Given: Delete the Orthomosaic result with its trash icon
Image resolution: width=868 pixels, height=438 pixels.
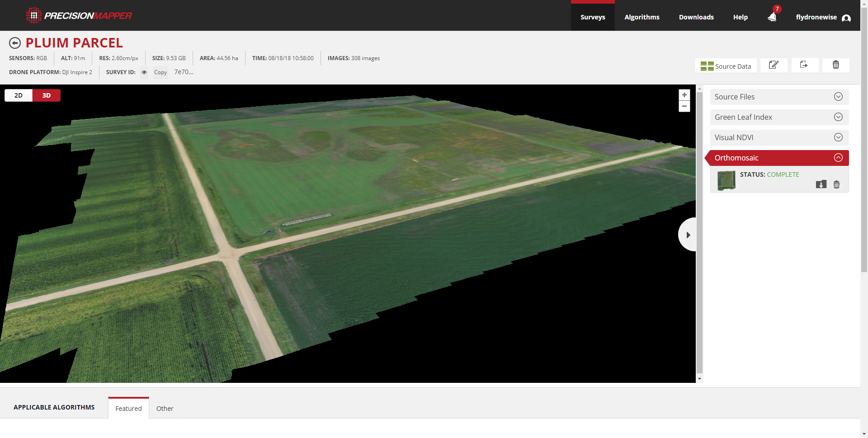Looking at the screenshot, I should pyautogui.click(x=836, y=184).
